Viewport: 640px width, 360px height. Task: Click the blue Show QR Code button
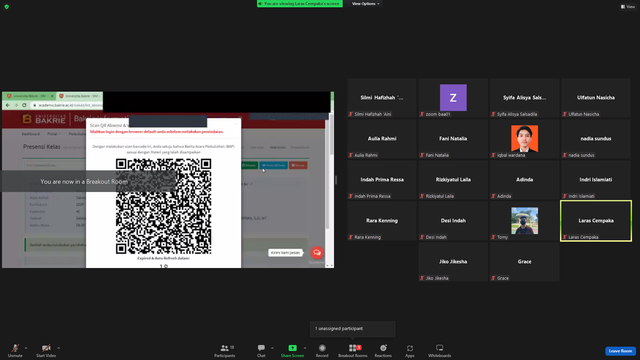pos(273,165)
